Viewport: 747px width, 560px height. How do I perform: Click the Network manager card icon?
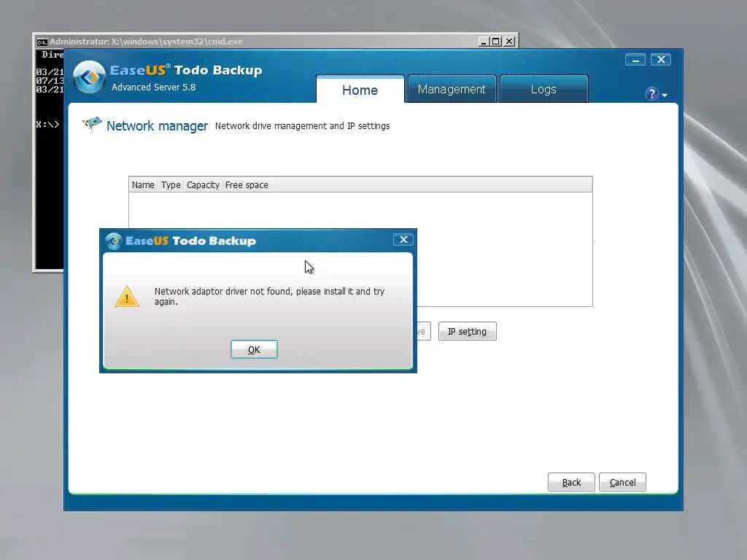point(92,124)
